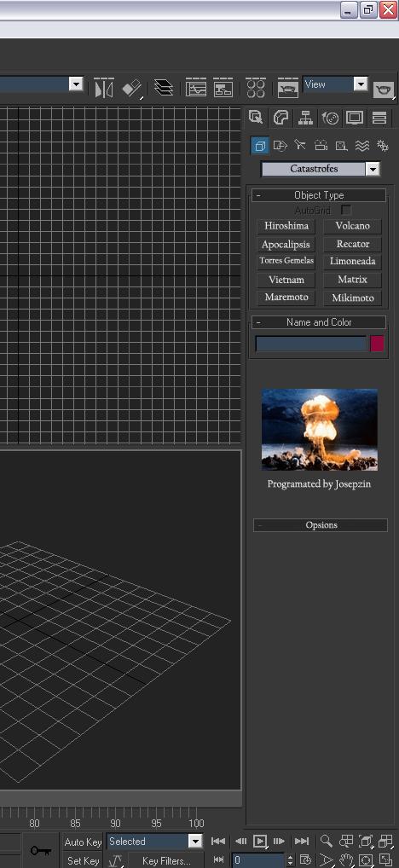
Task: Switch to the Hierarchy panel tab
Action: point(305,118)
